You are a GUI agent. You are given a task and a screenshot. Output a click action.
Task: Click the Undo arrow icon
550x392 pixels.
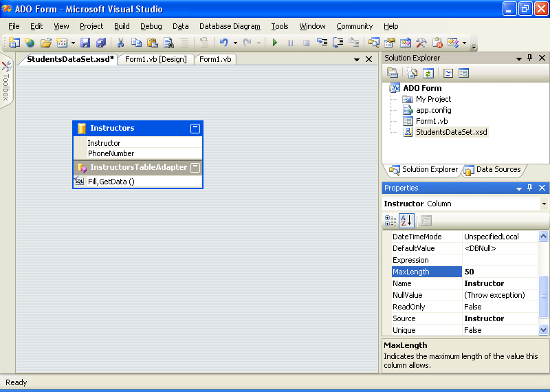pos(223,43)
